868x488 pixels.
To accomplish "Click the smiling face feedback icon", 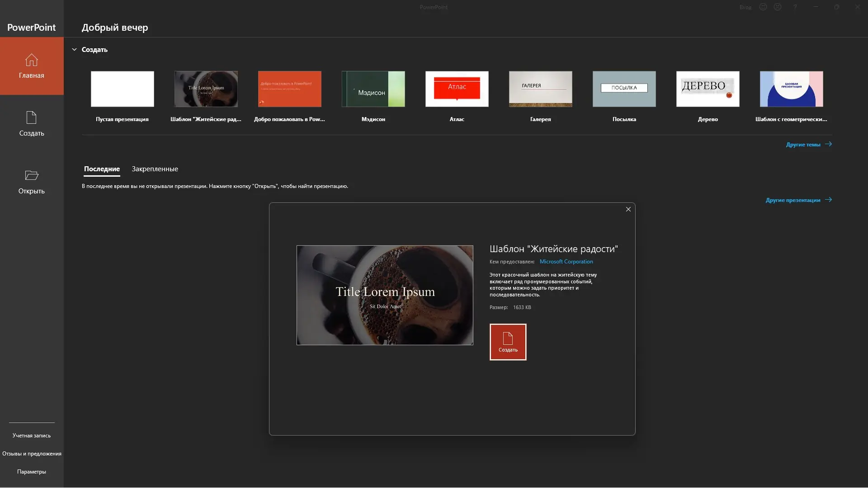I will pos(763,7).
